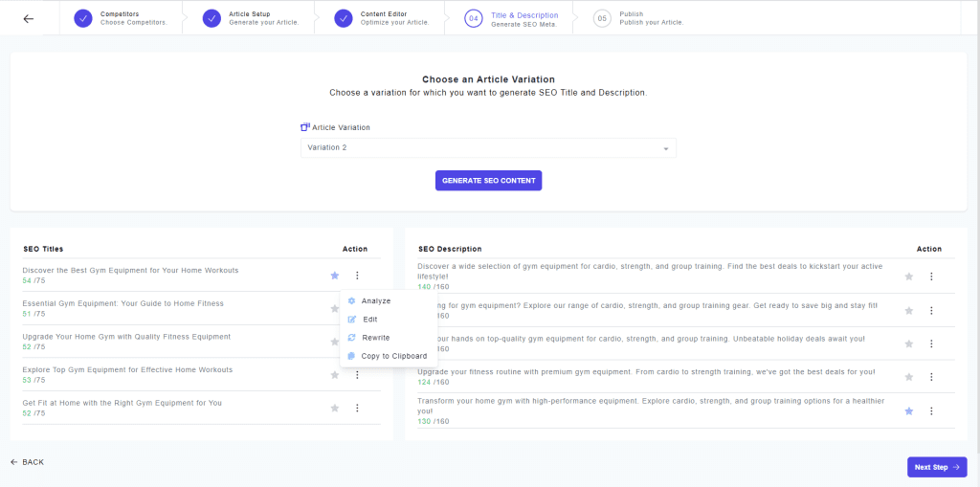The width and height of the screenshot is (980, 487).
Task: Open three-dot menu for 'Get Fit at Home' title
Action: [357, 408]
